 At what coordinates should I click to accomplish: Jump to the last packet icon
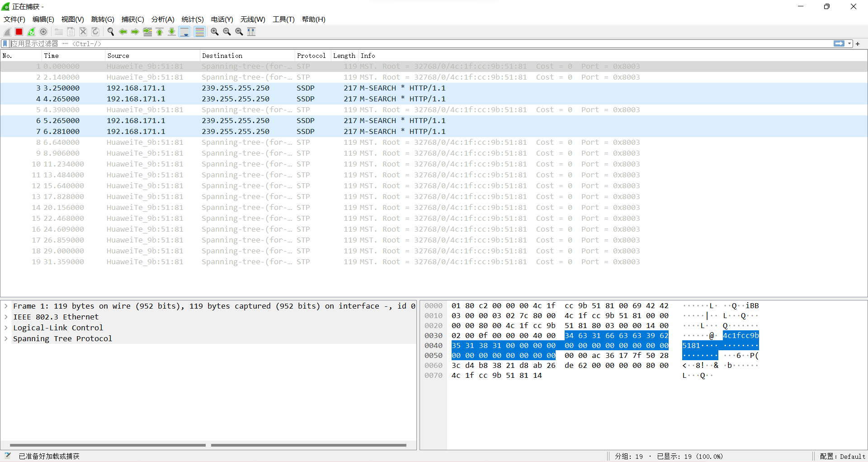[x=172, y=32]
